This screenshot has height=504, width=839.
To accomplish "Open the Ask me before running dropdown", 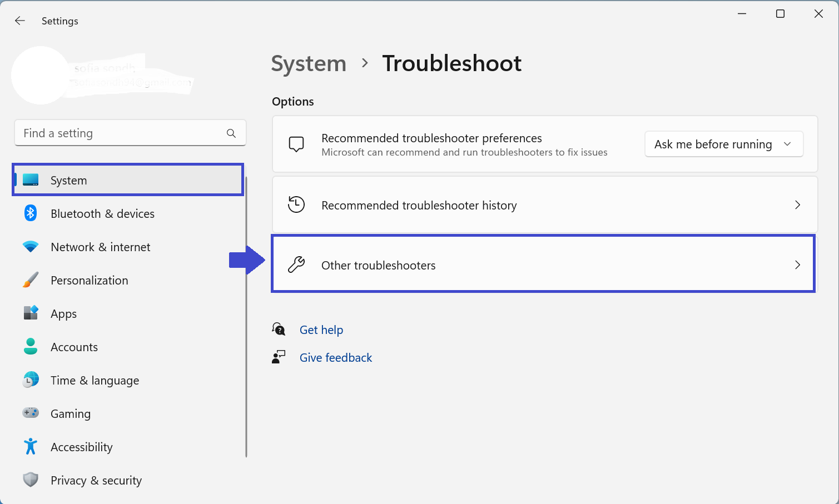I will (723, 144).
